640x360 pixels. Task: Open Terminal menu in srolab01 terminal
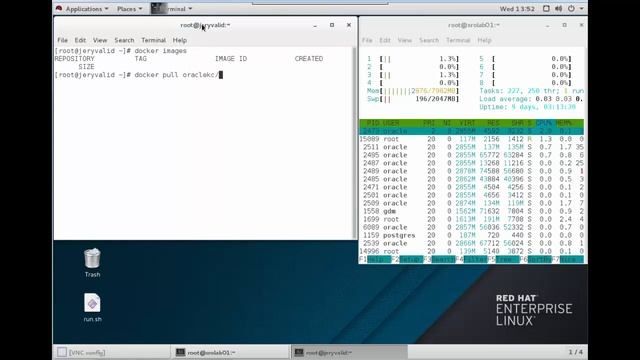coord(458,40)
